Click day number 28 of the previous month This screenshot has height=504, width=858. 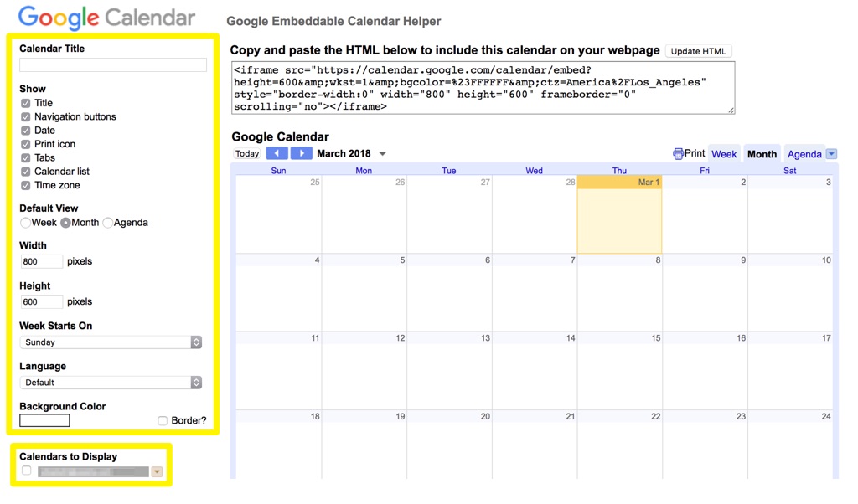click(x=571, y=182)
